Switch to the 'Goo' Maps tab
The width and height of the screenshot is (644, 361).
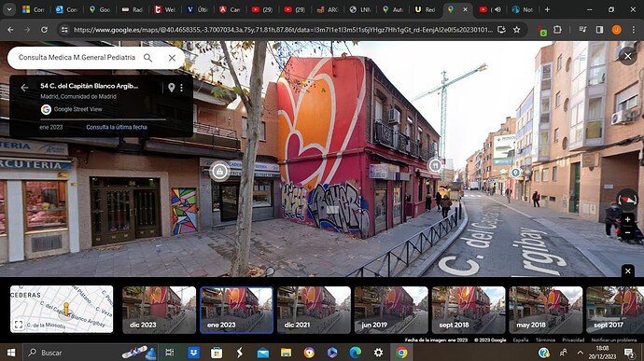tap(100, 9)
